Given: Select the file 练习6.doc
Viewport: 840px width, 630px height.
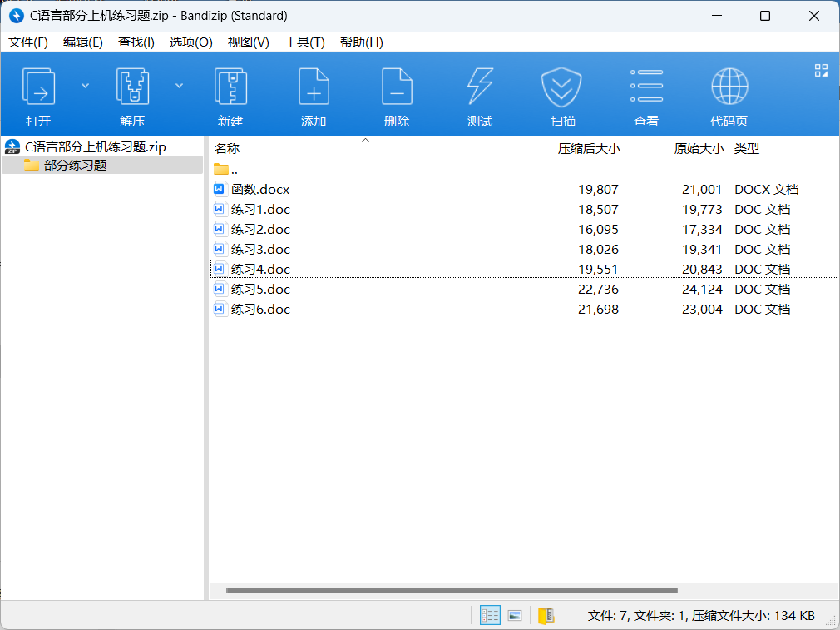Looking at the screenshot, I should click(x=260, y=310).
